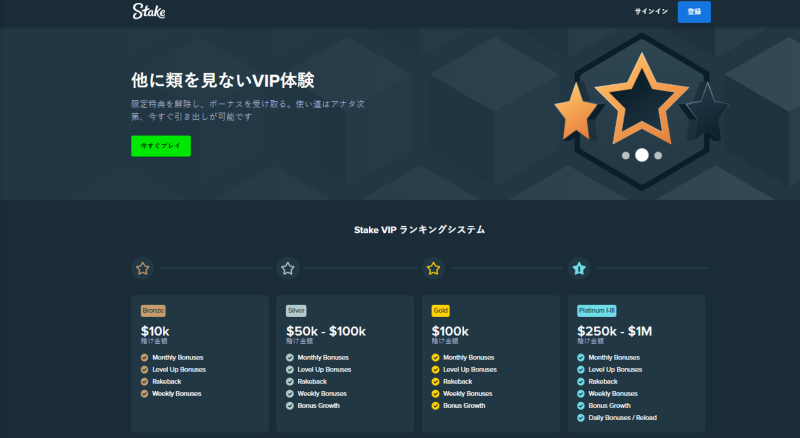Click Gold Weekly Bonuses check icon

tap(435, 394)
